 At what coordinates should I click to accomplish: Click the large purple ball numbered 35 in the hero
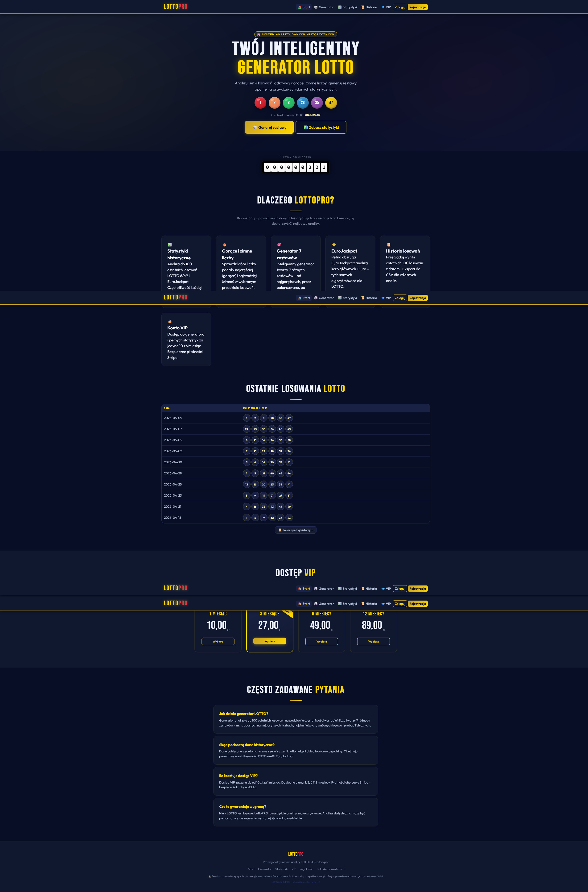click(317, 102)
